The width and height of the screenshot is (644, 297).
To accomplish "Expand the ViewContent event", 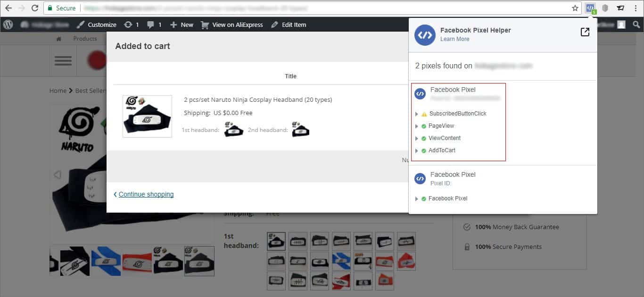I will click(x=417, y=138).
